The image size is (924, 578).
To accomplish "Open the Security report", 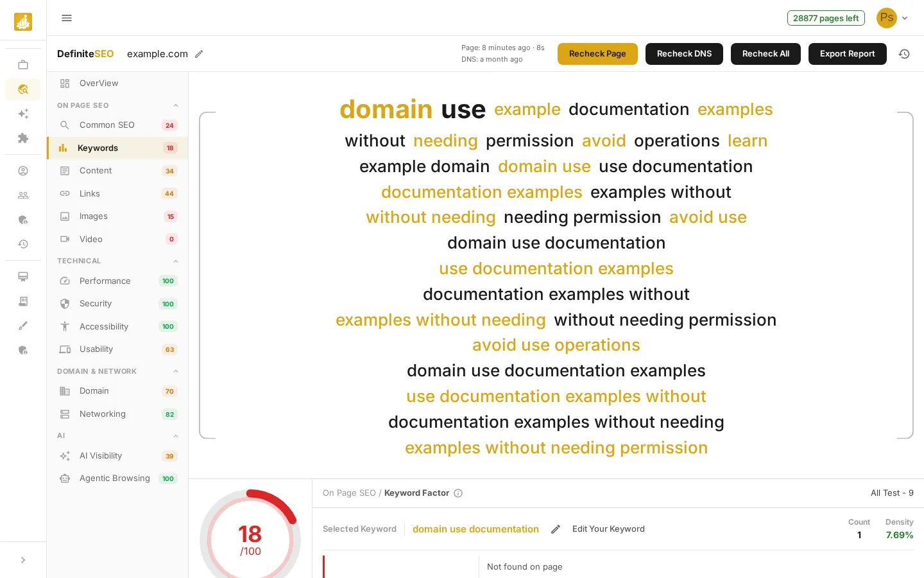I will tap(117, 304).
